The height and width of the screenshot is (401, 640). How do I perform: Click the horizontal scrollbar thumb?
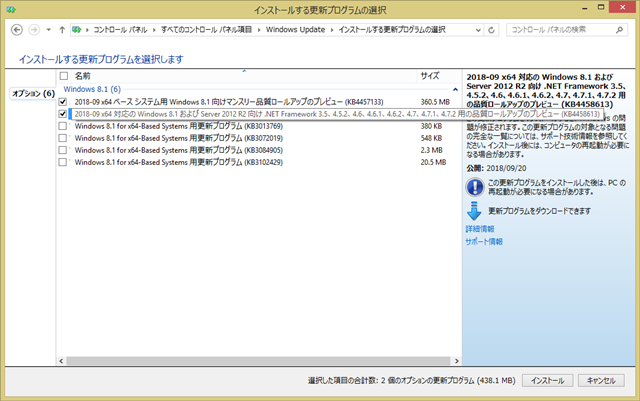(x=258, y=361)
